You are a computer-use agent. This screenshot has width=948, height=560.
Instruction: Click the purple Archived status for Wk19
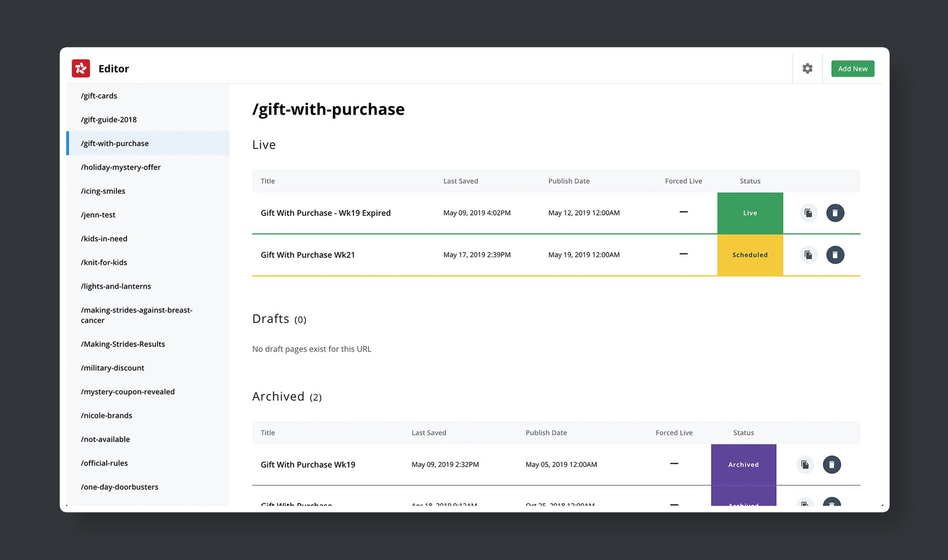743,464
